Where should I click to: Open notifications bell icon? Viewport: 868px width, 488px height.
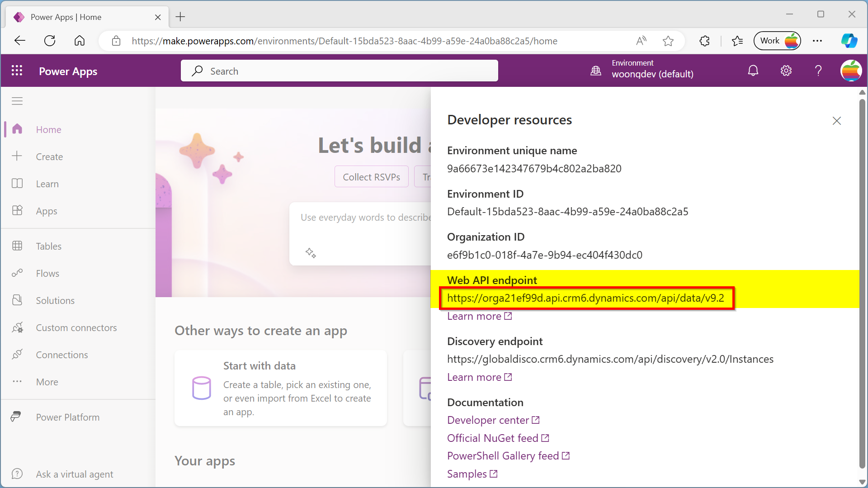(x=753, y=71)
